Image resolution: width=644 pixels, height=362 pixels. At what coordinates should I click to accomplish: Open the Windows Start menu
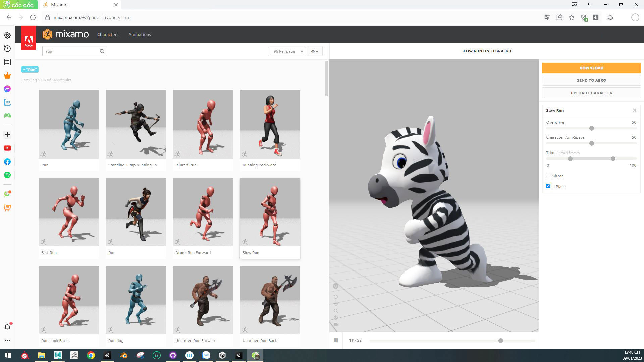click(8, 355)
